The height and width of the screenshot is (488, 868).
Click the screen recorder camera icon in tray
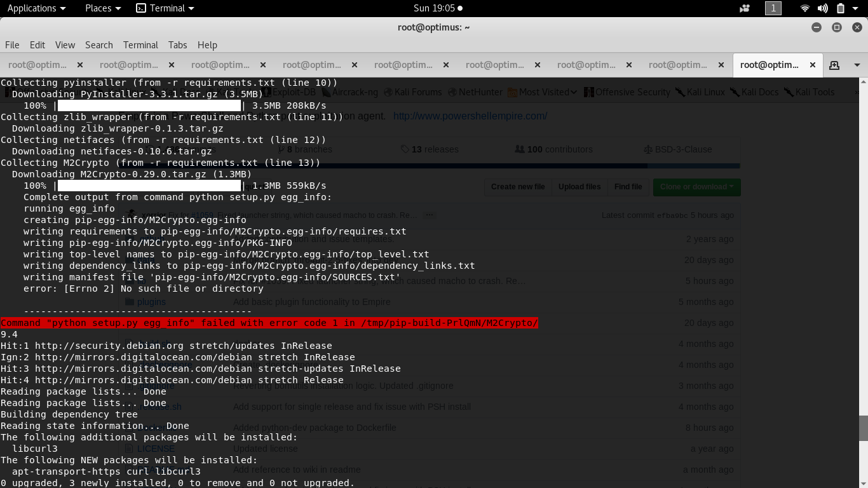pos(743,8)
